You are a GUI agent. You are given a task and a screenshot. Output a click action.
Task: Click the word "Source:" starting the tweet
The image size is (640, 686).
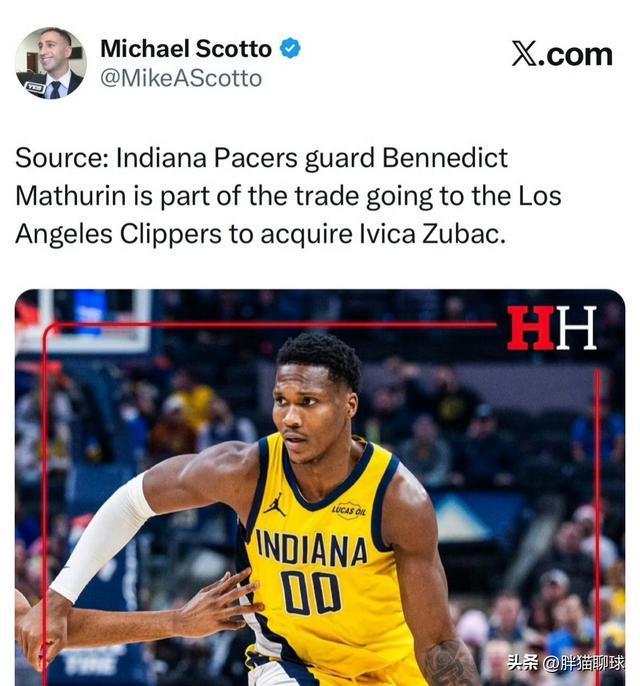62,158
